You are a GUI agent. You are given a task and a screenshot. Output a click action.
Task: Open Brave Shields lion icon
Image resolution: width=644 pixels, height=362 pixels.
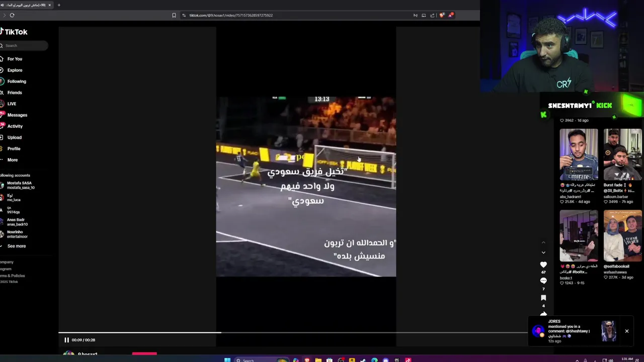442,15
